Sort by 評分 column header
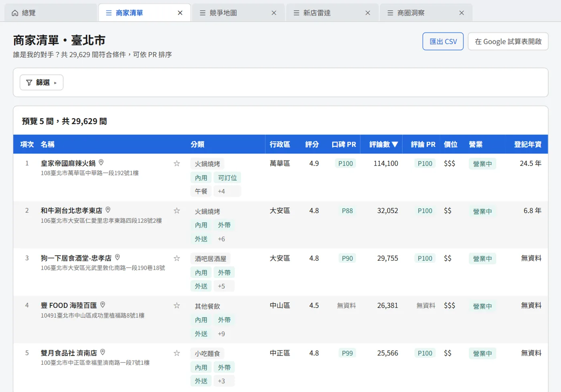 click(312, 144)
